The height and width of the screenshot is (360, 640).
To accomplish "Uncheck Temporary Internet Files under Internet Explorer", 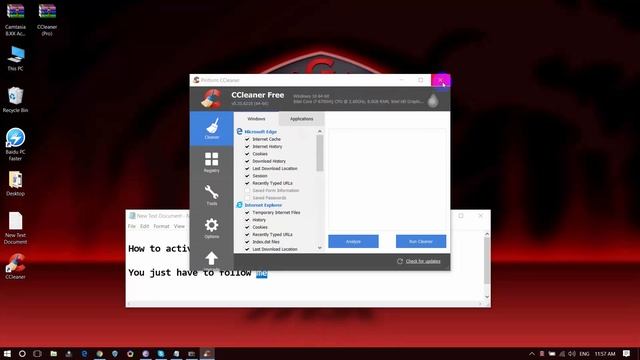I will coord(247,213).
